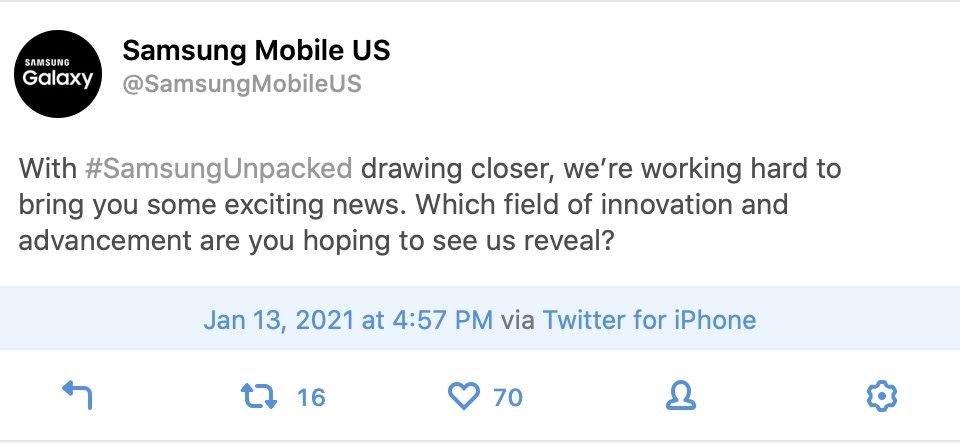View the like count 70
Screen dimensions: 960x444
508,397
